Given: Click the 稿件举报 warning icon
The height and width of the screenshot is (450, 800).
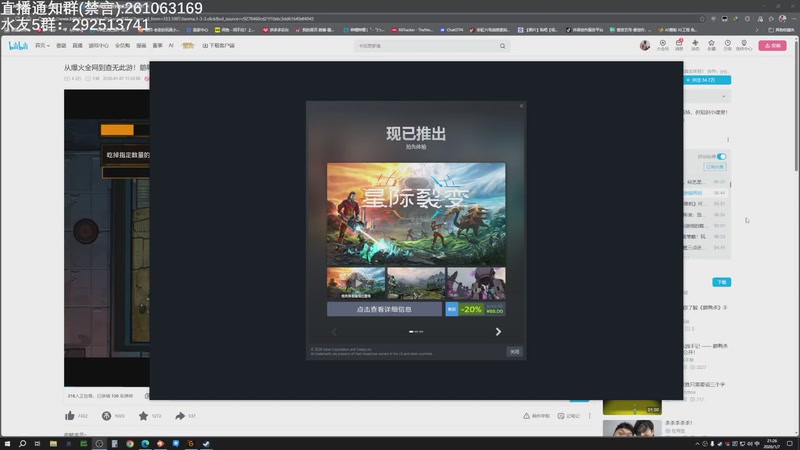Looking at the screenshot, I should [536, 416].
